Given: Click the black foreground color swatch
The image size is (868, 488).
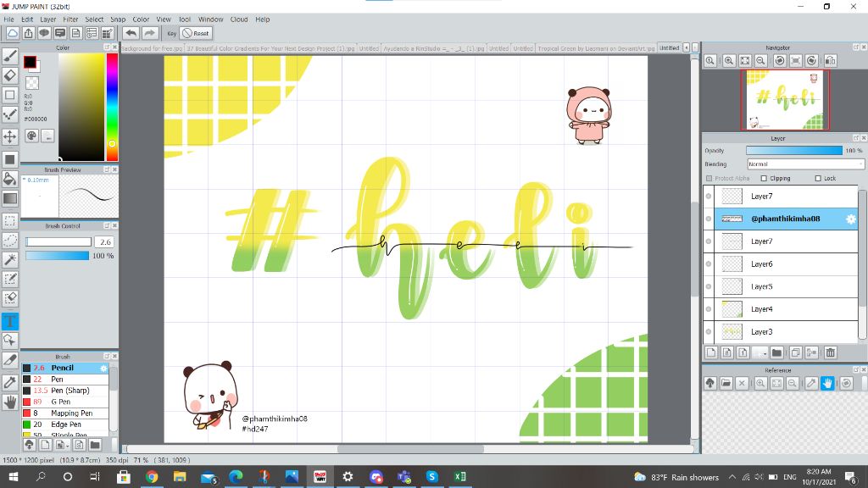Looking at the screenshot, I should (30, 62).
